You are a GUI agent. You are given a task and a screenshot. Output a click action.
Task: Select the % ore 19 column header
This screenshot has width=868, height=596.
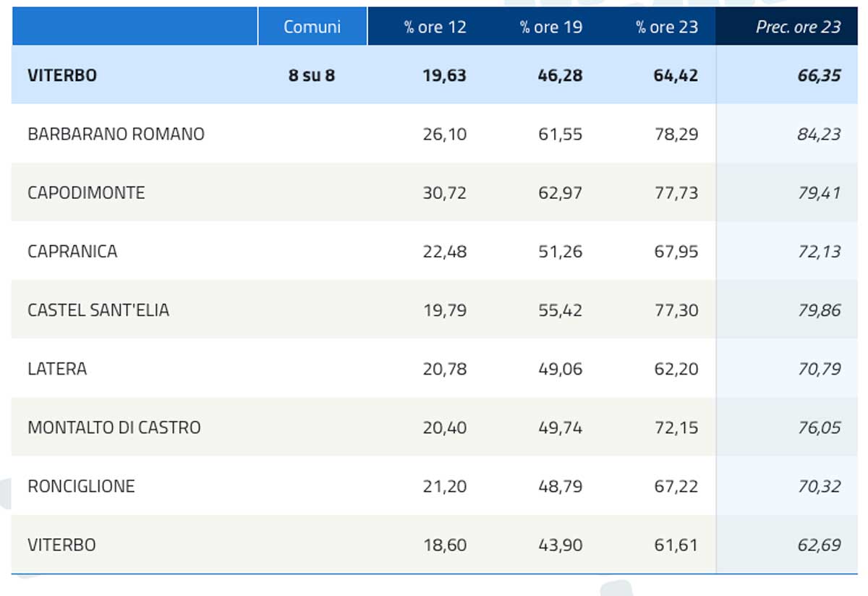click(550, 27)
